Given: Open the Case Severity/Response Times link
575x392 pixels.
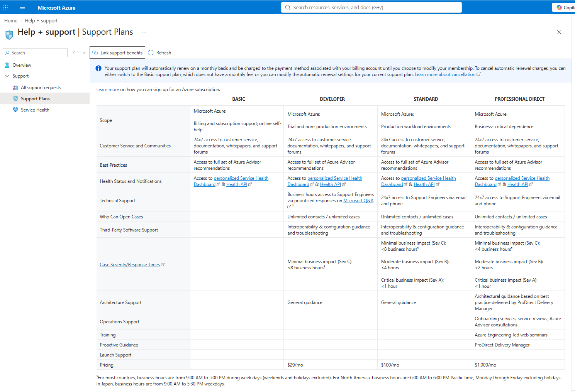Looking at the screenshot, I should click(x=130, y=265).
